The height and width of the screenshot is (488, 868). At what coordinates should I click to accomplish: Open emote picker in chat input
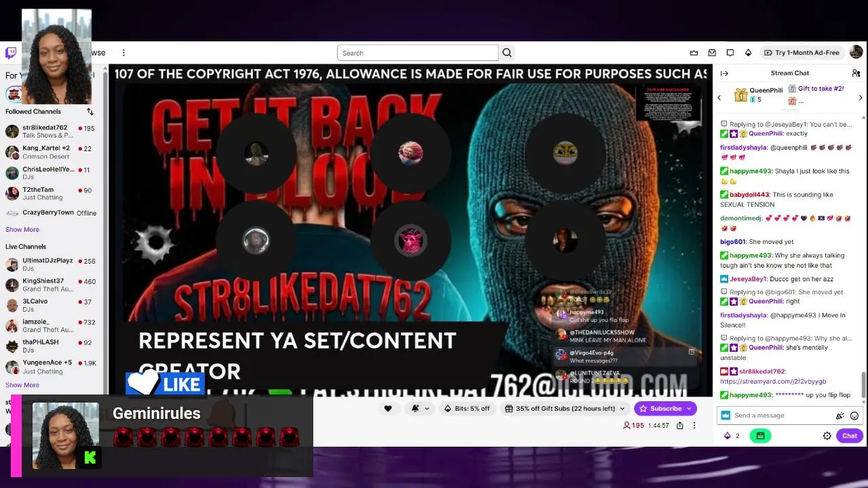click(854, 415)
